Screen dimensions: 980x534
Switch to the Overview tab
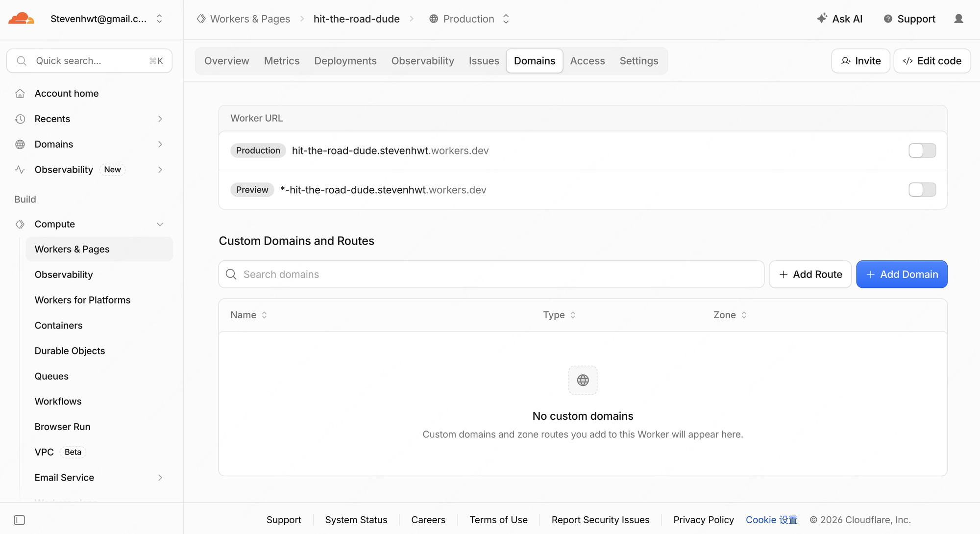tap(227, 61)
